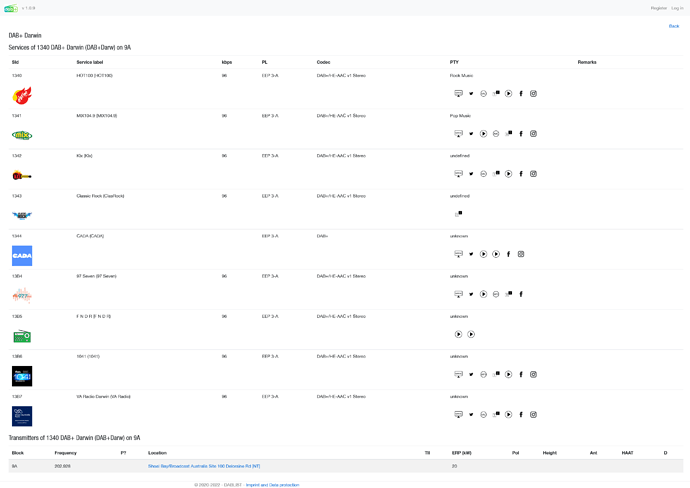Open the Register page from the top bar
This screenshot has width=690, height=488.
(x=658, y=8)
